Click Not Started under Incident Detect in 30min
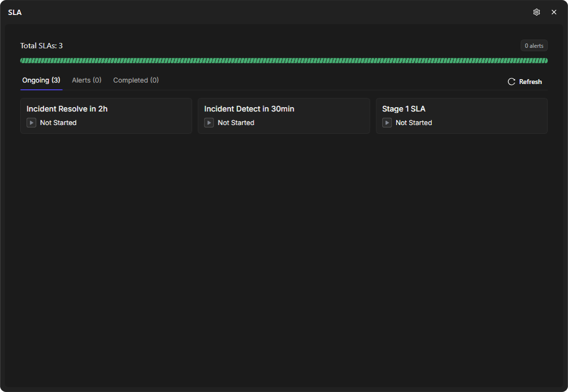Screen dimensions: 568x392 point(236,123)
